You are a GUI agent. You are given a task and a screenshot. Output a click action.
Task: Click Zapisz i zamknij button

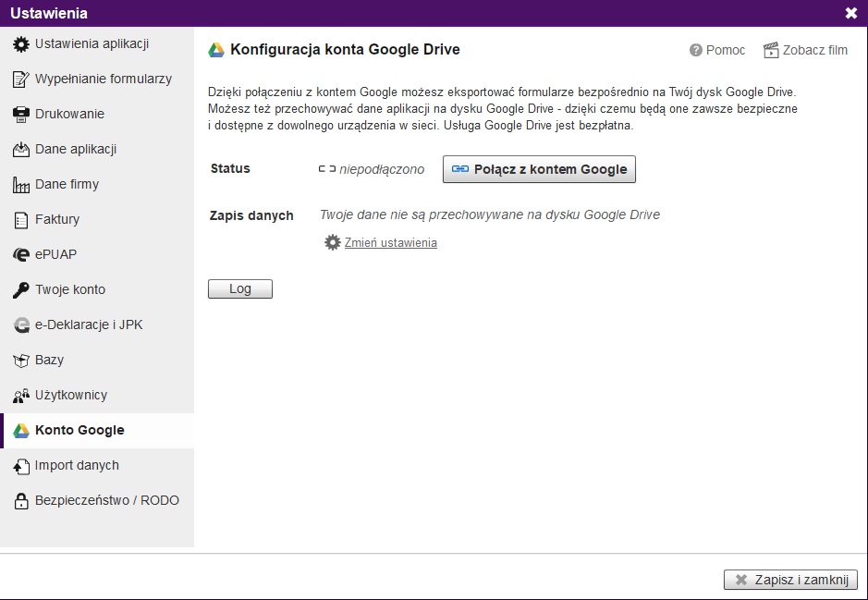point(790,580)
